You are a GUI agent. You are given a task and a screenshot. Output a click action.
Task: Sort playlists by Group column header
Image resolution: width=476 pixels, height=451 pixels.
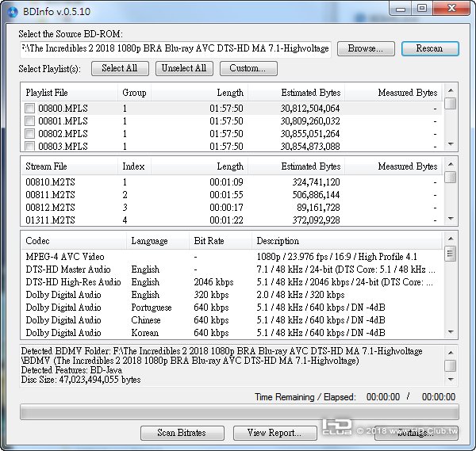click(x=134, y=93)
